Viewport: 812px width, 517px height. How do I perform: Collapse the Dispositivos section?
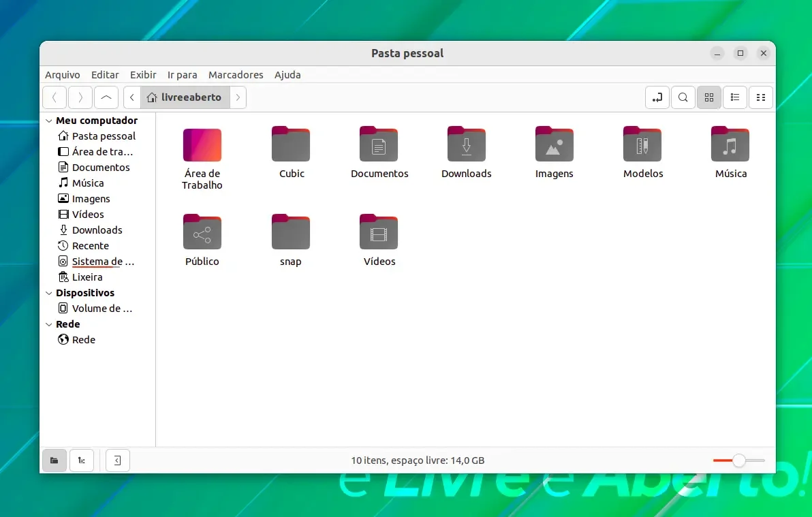click(x=49, y=293)
